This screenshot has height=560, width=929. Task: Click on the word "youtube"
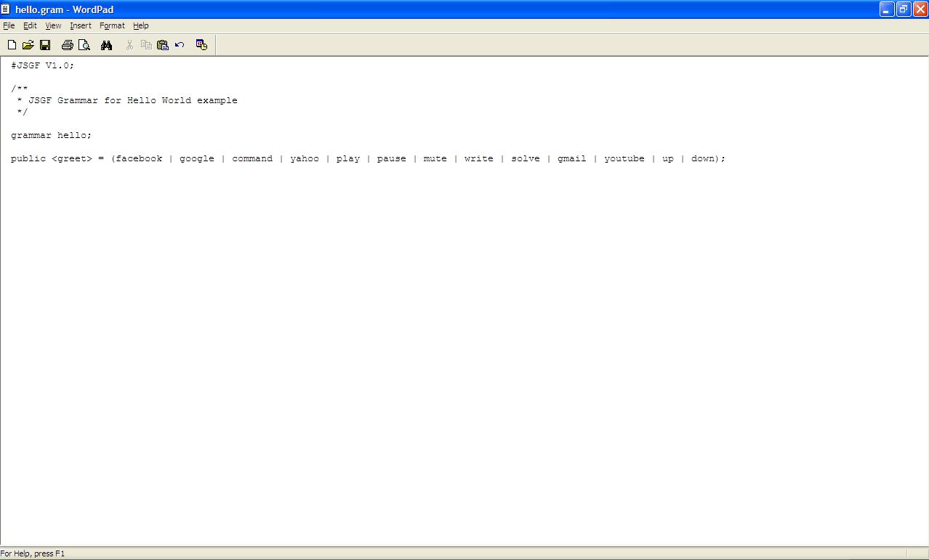coord(624,158)
